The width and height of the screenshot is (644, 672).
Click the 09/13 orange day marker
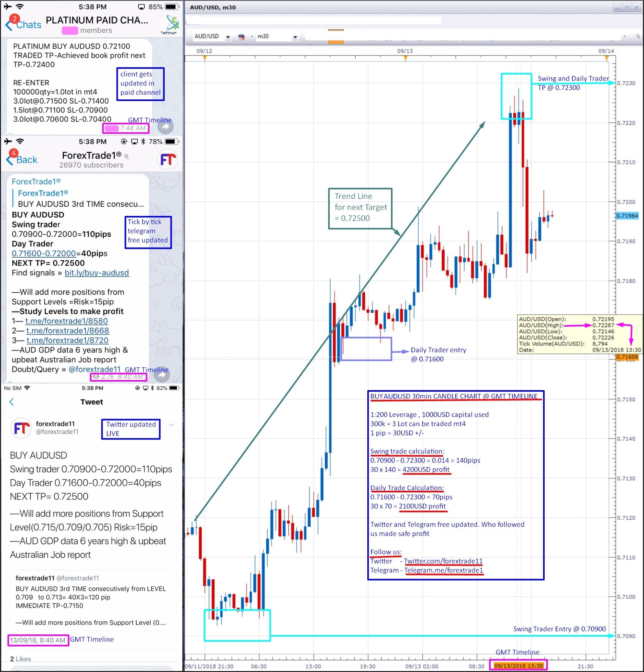click(405, 58)
